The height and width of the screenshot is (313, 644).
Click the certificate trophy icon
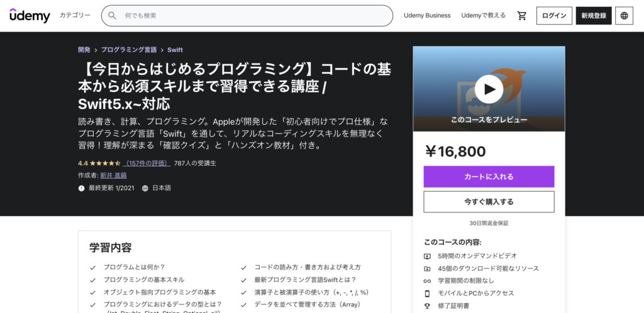click(x=427, y=305)
